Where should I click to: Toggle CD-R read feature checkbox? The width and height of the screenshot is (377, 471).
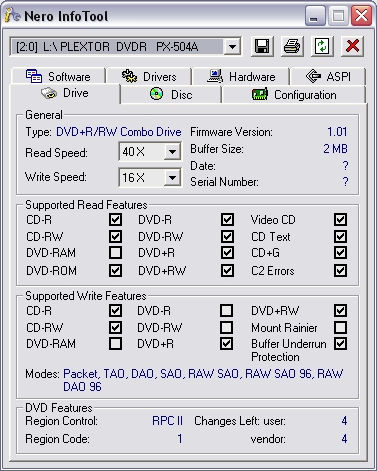coord(115,220)
